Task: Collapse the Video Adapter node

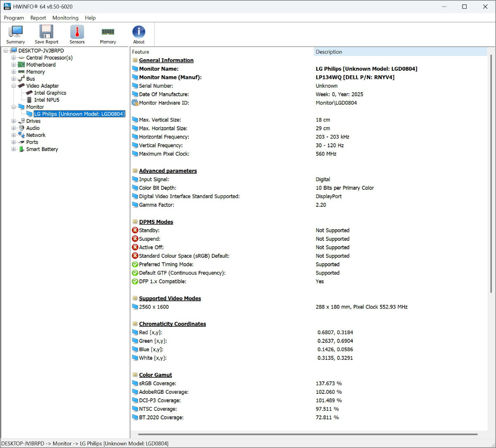Action: (14, 86)
